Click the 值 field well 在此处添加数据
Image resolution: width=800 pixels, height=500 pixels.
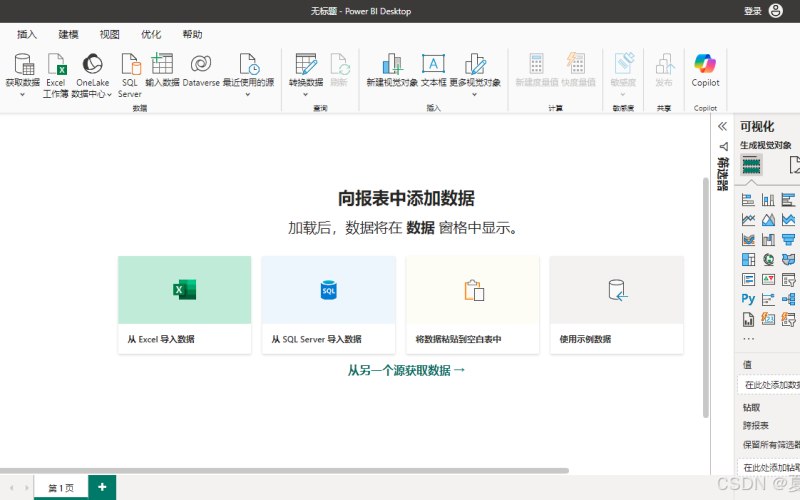(x=768, y=385)
